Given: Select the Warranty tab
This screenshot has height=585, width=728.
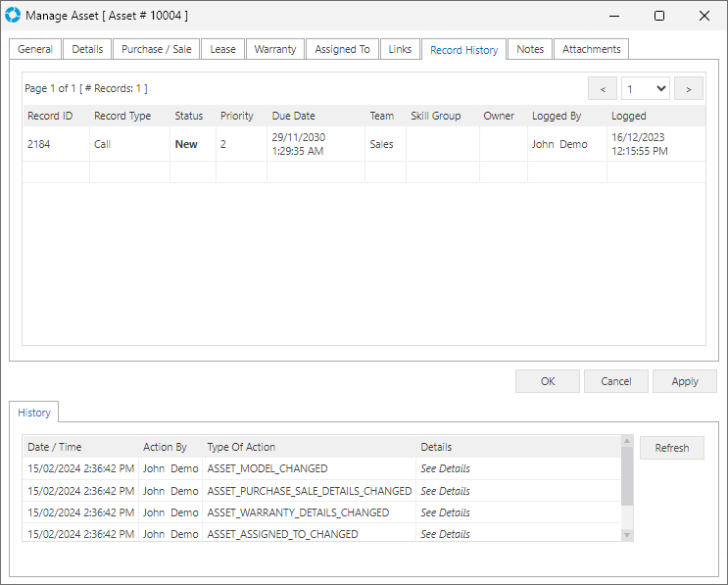Looking at the screenshot, I should [274, 49].
